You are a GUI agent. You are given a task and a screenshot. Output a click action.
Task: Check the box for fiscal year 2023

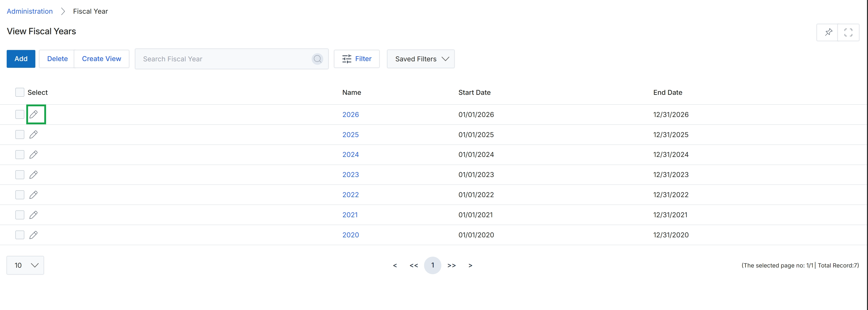click(x=20, y=174)
